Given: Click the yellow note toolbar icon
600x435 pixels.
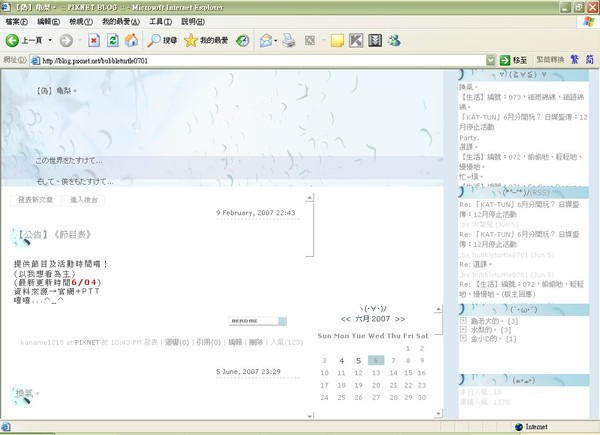Looking at the screenshot, I should click(x=337, y=40).
